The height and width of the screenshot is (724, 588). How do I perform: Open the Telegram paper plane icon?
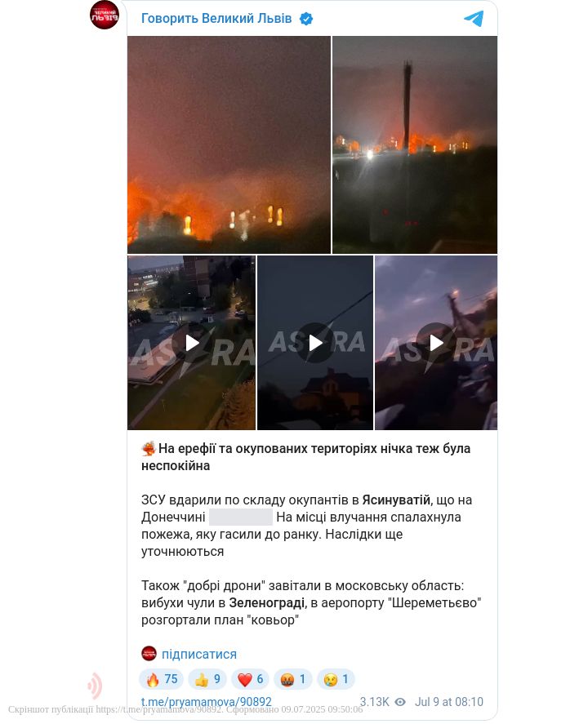pyautogui.click(x=474, y=19)
